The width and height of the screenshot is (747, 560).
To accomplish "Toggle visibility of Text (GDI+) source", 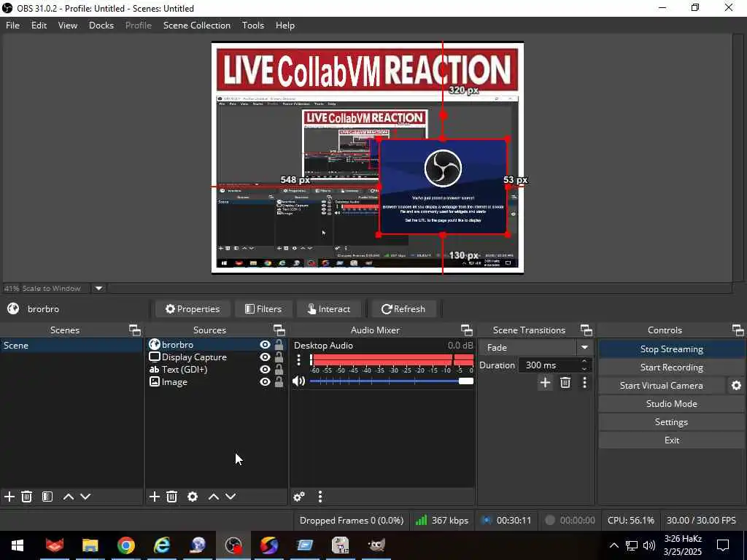I will click(265, 369).
